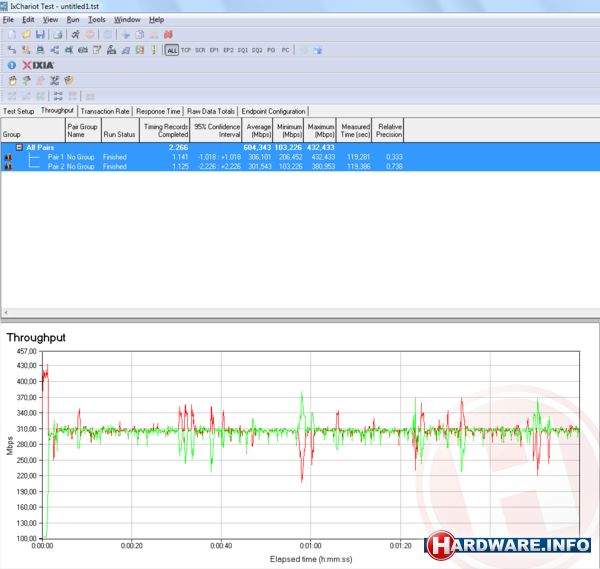Toggle the ALL filter button
Image resolution: width=600 pixels, height=569 pixels.
(172, 50)
